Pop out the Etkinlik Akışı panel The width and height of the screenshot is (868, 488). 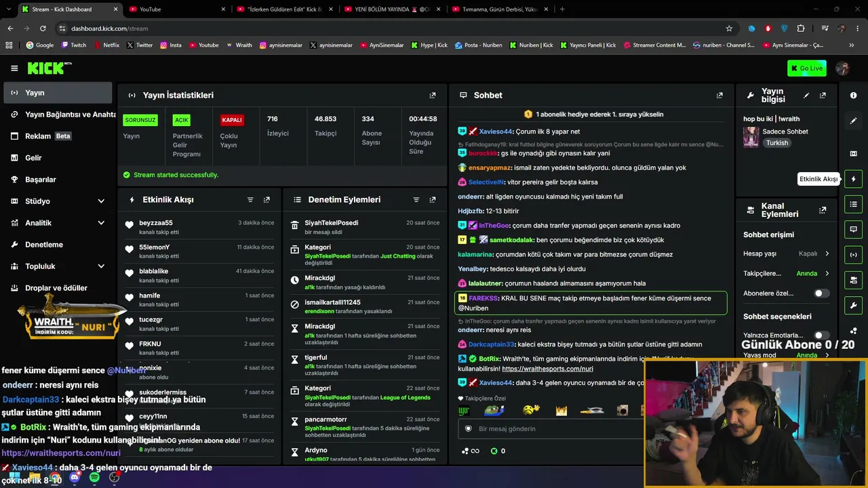click(x=267, y=200)
